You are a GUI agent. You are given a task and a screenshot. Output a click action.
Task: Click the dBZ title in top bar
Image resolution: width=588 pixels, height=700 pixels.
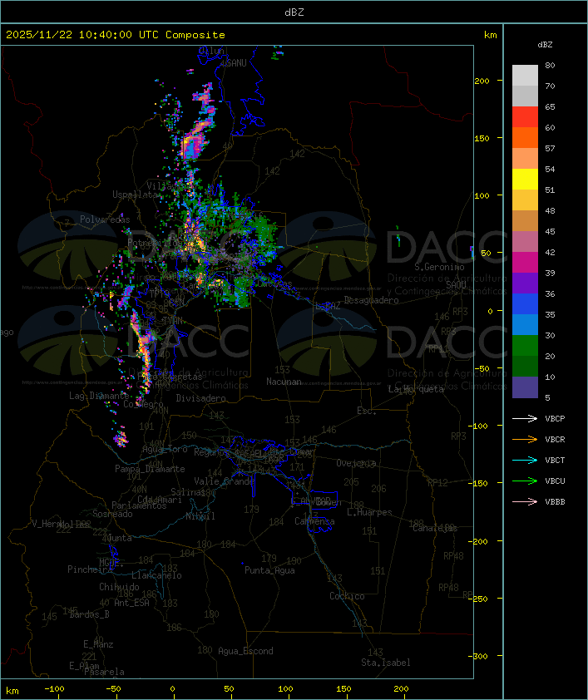tap(294, 12)
